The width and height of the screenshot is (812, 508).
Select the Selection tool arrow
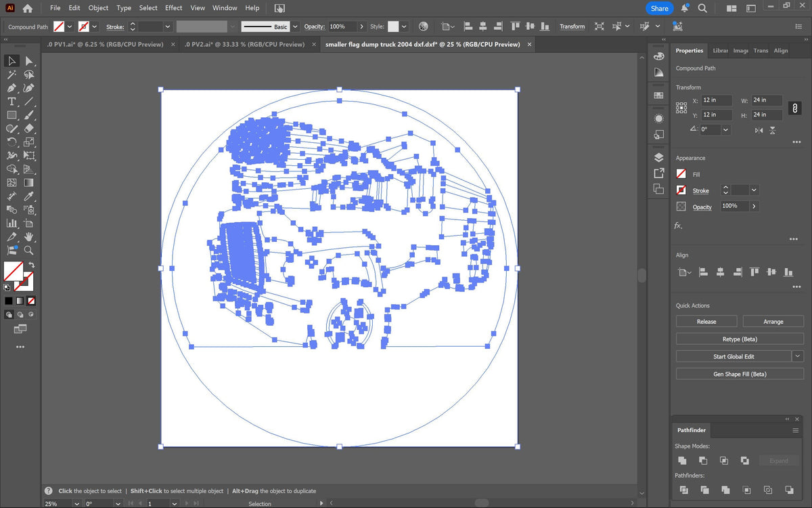(12, 61)
